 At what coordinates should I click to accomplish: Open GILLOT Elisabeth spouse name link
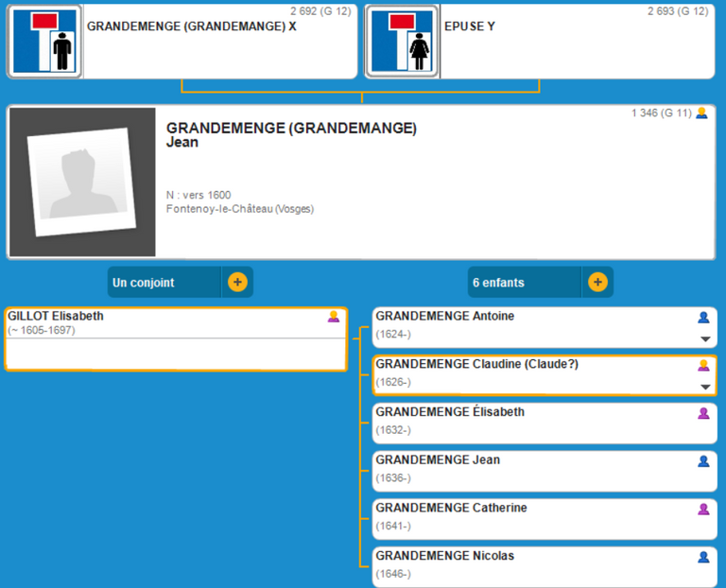[56, 317]
